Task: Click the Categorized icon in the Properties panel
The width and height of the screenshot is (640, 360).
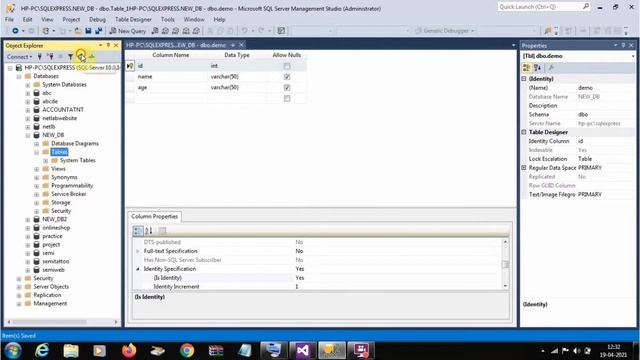Action: coord(527,68)
